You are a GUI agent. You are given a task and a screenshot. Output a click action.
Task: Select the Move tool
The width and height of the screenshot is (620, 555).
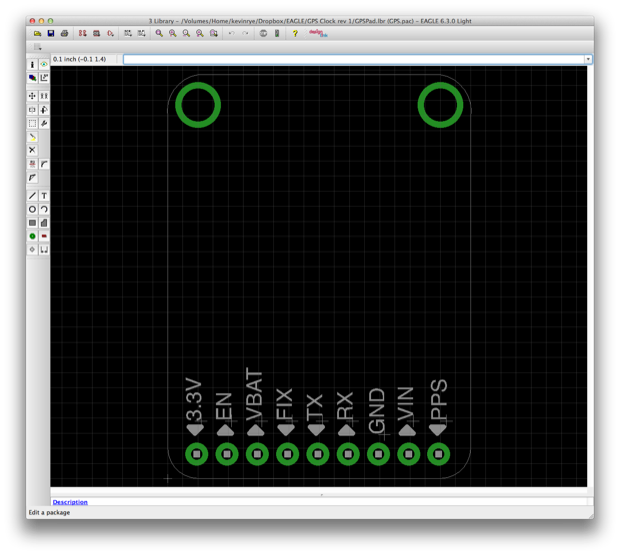[x=32, y=96]
